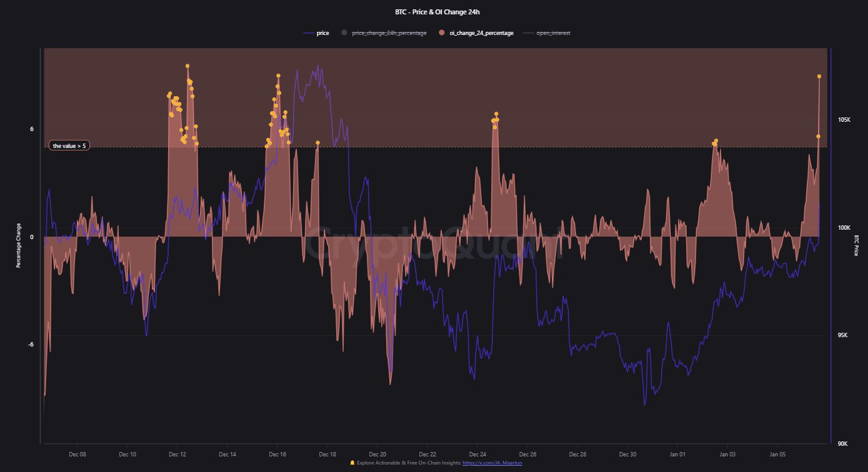Screen dimensions: 868x472
Task: Click the "the value > 5" threshold label
Action: point(69,146)
